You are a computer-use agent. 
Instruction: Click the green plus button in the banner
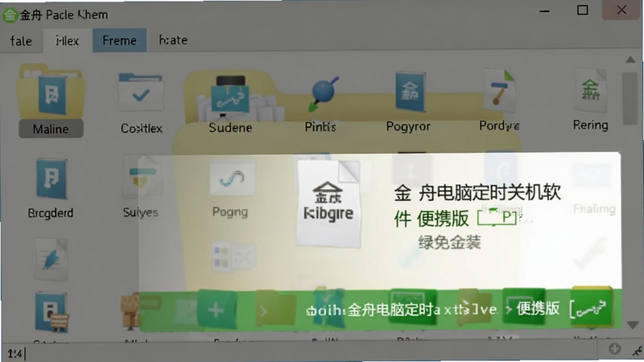click(217, 310)
